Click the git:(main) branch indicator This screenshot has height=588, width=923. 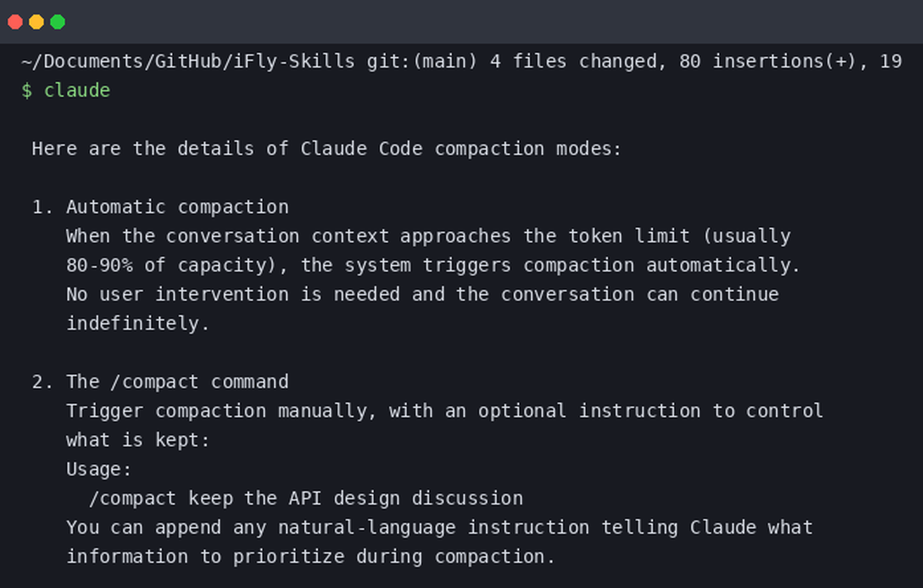(422, 62)
